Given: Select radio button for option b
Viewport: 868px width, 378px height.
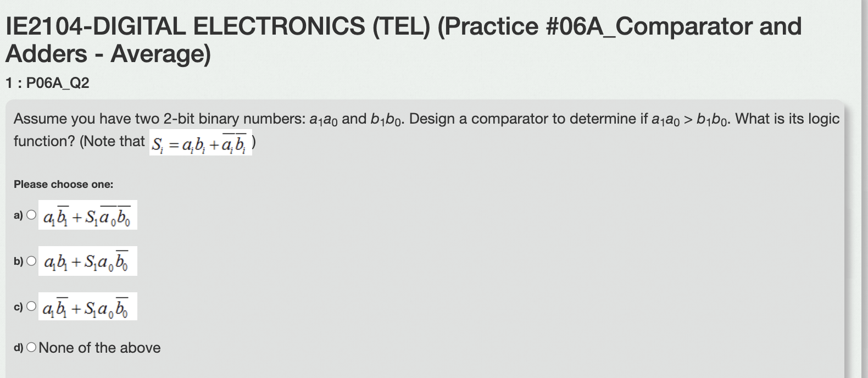Looking at the screenshot, I should (x=31, y=260).
